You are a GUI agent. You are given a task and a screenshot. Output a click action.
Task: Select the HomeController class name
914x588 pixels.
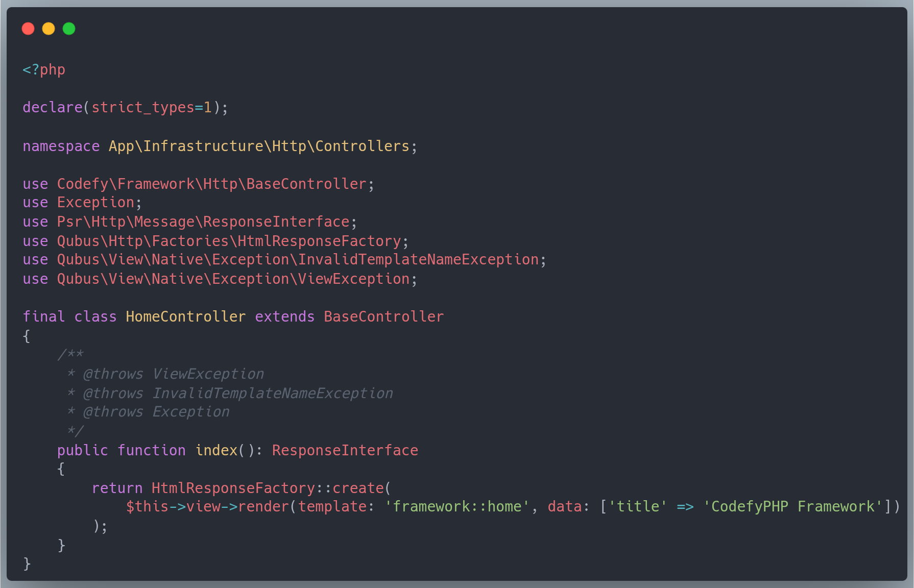point(185,316)
